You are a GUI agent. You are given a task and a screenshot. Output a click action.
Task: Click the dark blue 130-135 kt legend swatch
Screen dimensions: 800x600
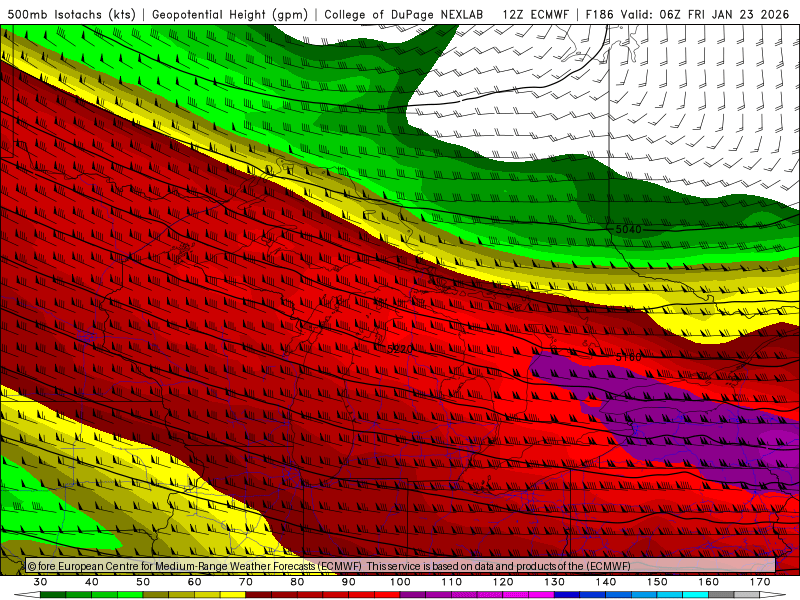pos(567,595)
